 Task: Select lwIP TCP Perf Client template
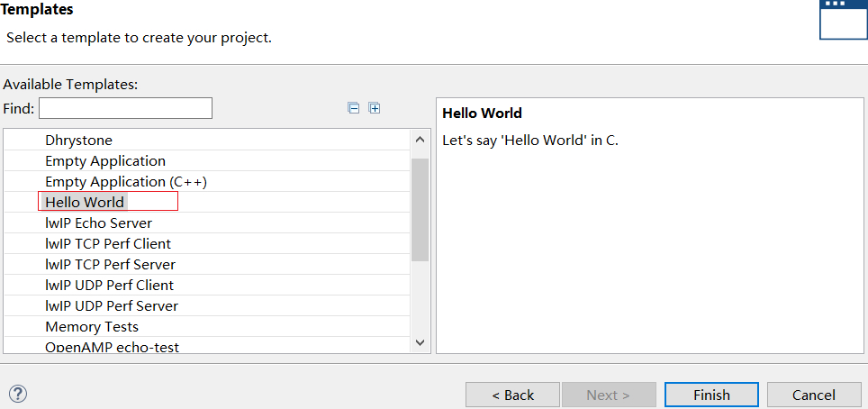click(108, 244)
